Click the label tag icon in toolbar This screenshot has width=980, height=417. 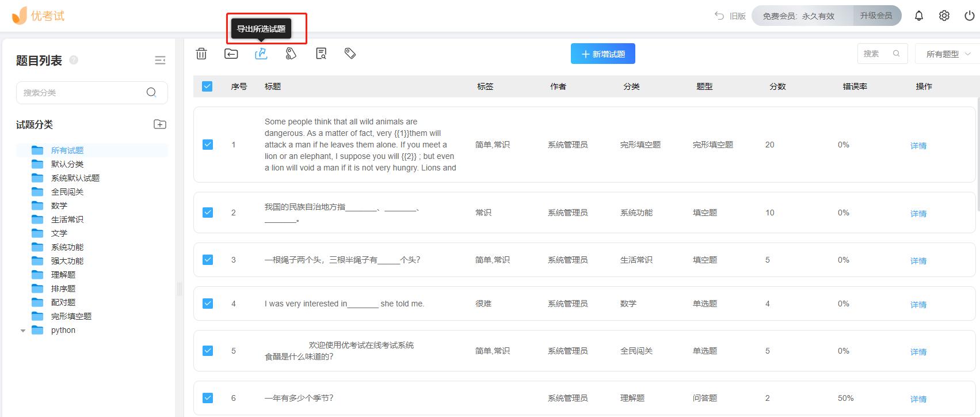pos(350,54)
